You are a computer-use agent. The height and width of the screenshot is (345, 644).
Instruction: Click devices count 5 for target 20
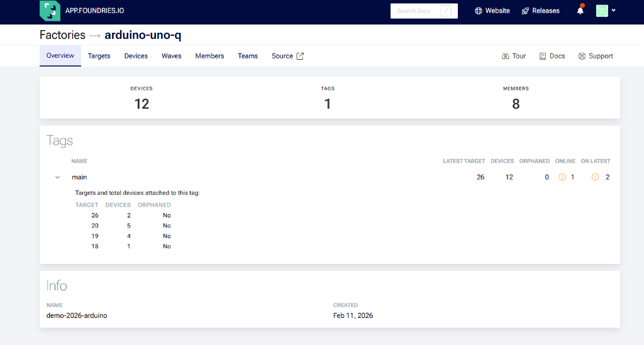tap(129, 226)
